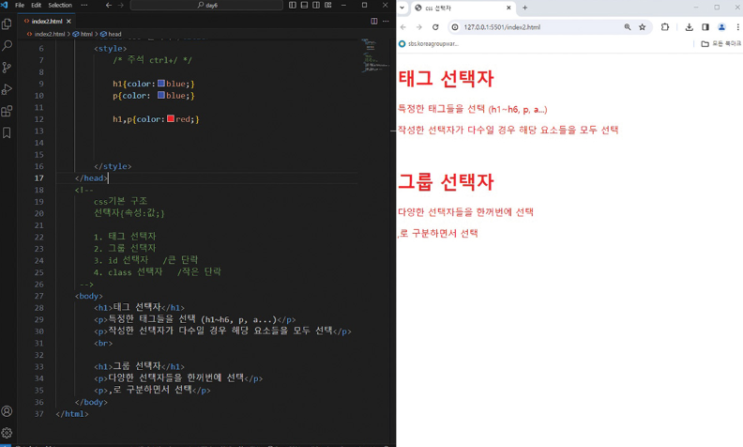Open the Search view in VS Code activity bar
The height and width of the screenshot is (447, 743).
(x=7, y=46)
